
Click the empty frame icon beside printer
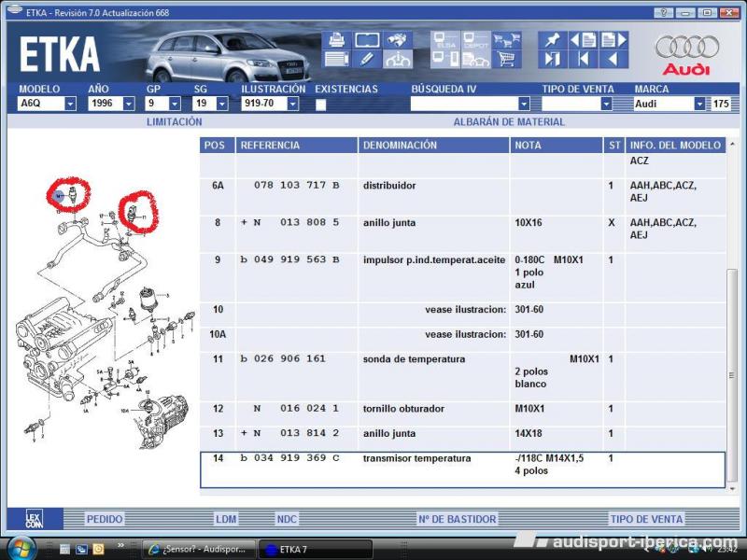click(367, 40)
